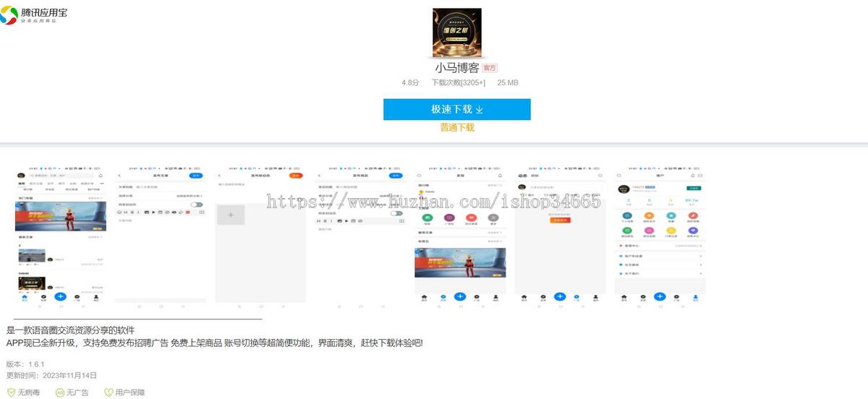Click the 25 MB size text
This screenshot has width=868, height=399.
pyautogui.click(x=508, y=83)
